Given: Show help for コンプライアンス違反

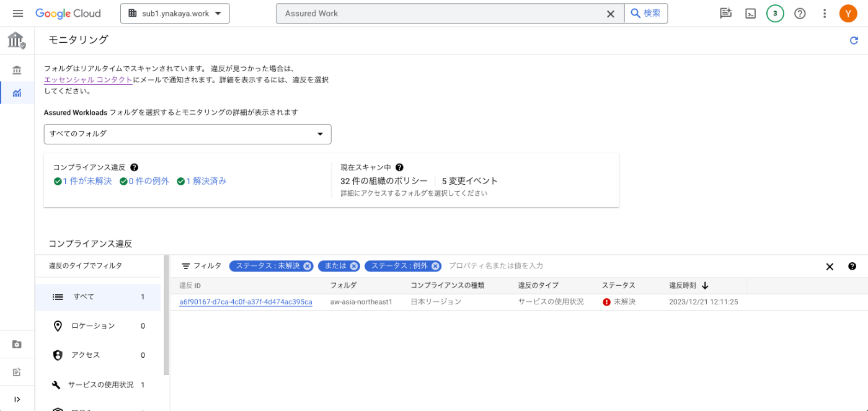Looking at the screenshot, I should [x=135, y=167].
